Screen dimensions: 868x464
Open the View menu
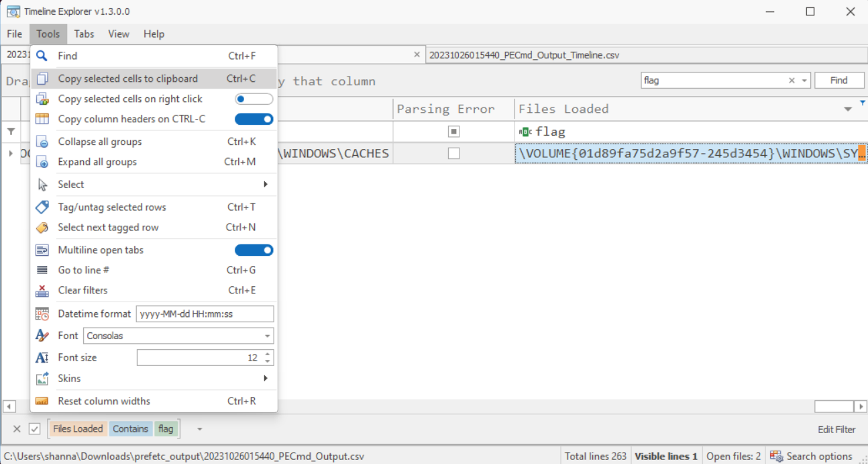pos(118,34)
